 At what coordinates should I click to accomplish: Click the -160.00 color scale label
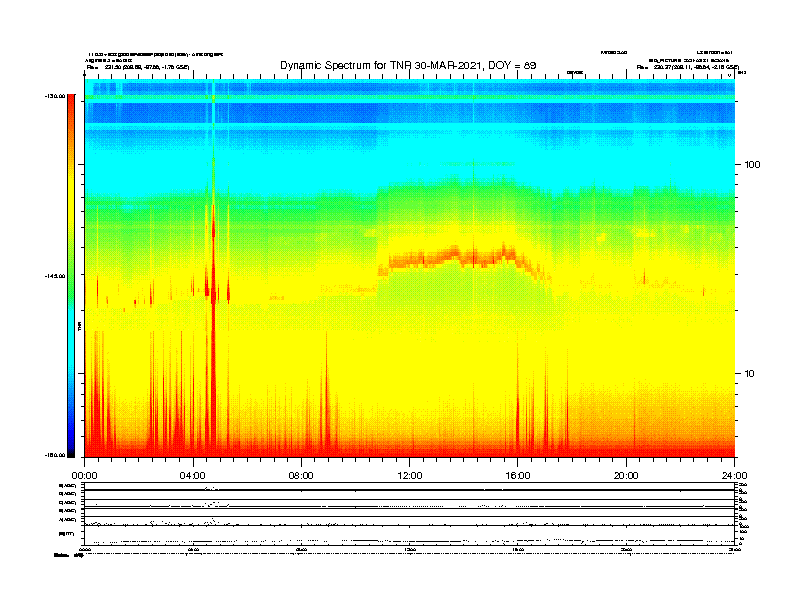point(55,455)
